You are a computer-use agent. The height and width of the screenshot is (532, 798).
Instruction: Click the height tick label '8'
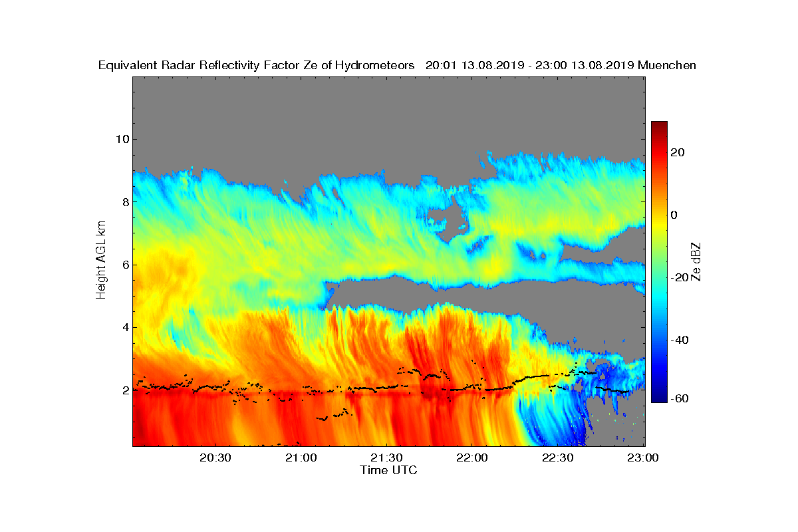pyautogui.click(x=124, y=201)
